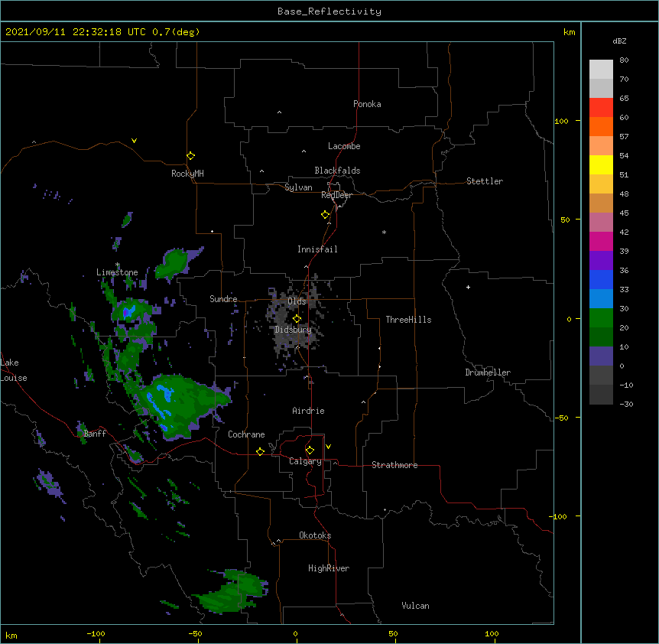Screen dimensions: 659x644
Task: Pick the orange 57-60 dBZ legend swatch
Action: pyautogui.click(x=601, y=126)
